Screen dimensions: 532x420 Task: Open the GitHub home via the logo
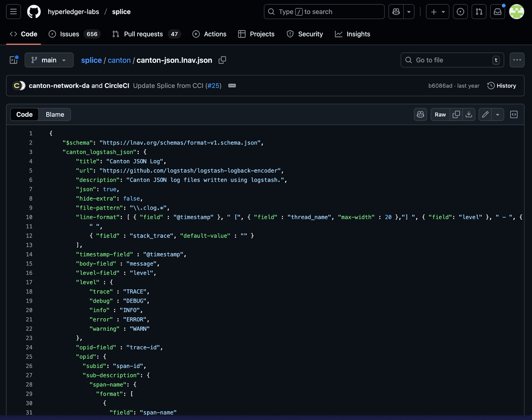[x=34, y=11]
